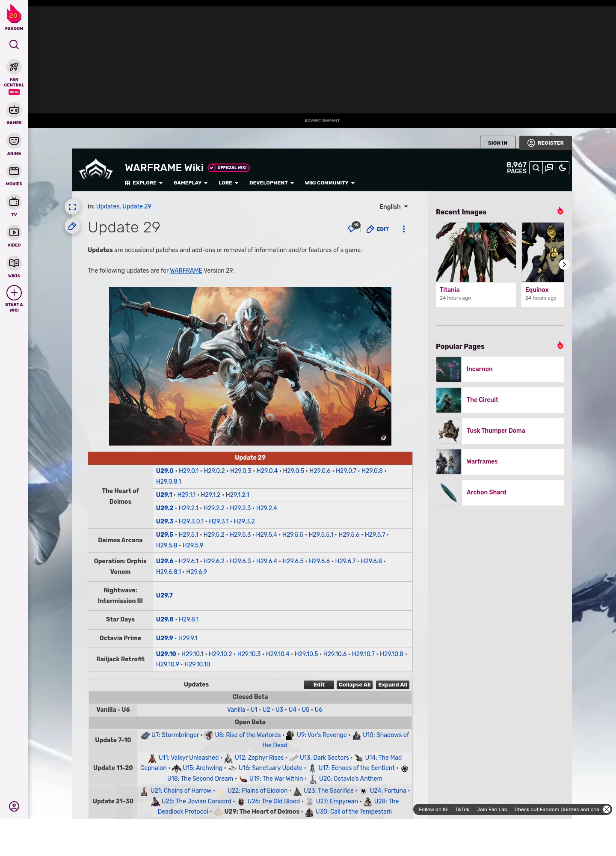The width and height of the screenshot is (616, 856).
Task: Click the Recent Images flame icon
Action: 560,211
